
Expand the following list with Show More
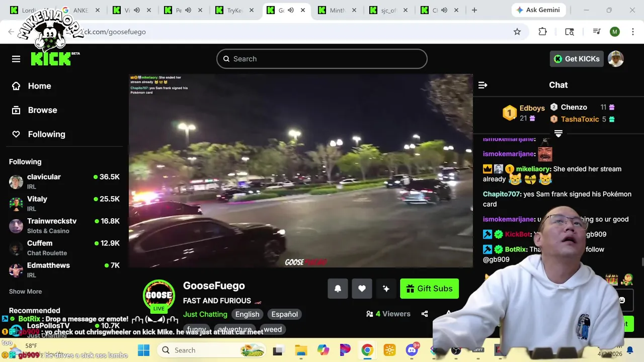[25, 292]
